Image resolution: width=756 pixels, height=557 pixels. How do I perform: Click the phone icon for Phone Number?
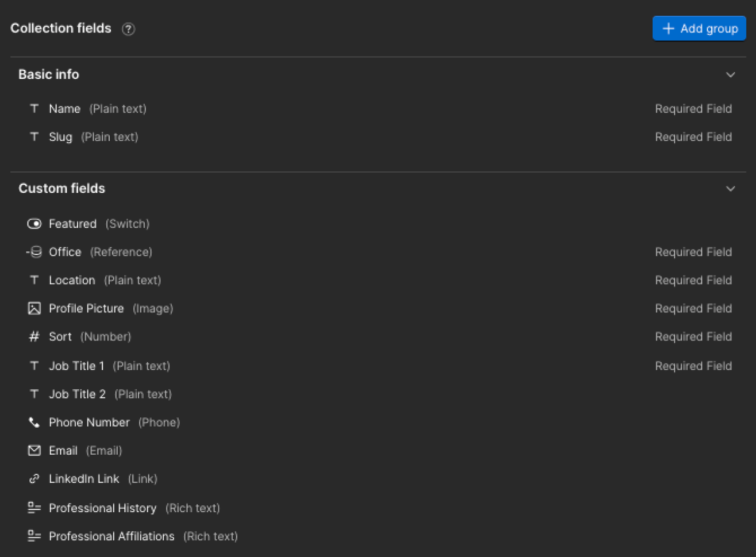click(x=34, y=422)
